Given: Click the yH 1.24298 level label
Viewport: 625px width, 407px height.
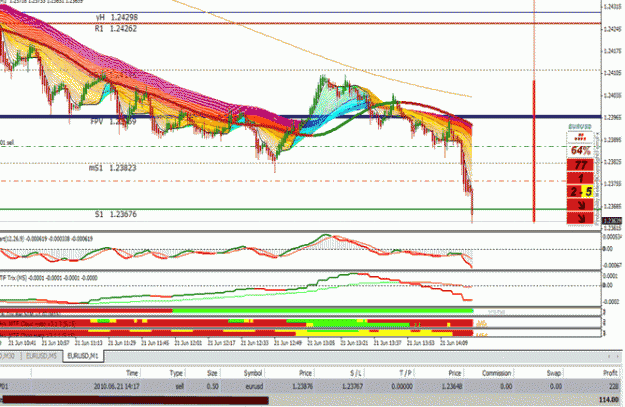Looking at the screenshot, I should coord(117,17).
